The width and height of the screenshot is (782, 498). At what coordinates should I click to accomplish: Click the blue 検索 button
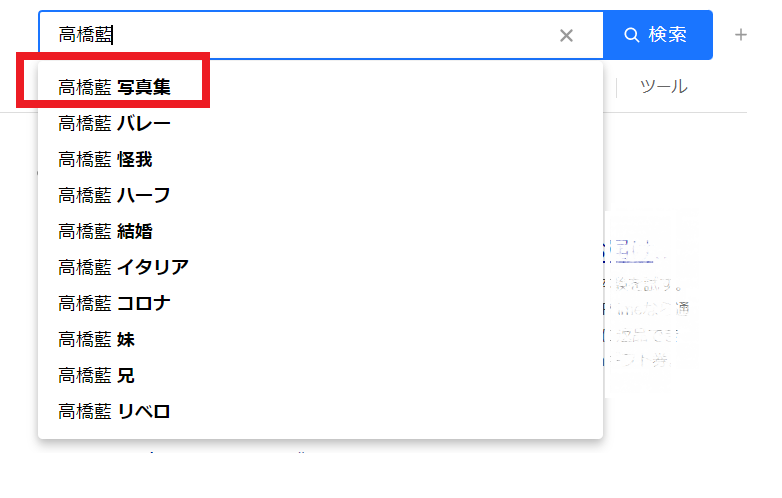pos(658,35)
